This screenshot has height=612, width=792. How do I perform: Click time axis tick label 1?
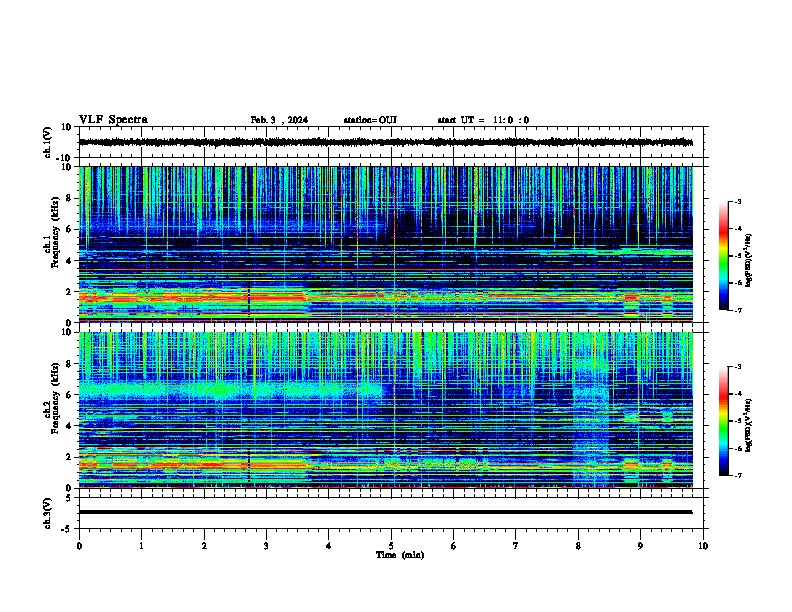coord(141,546)
